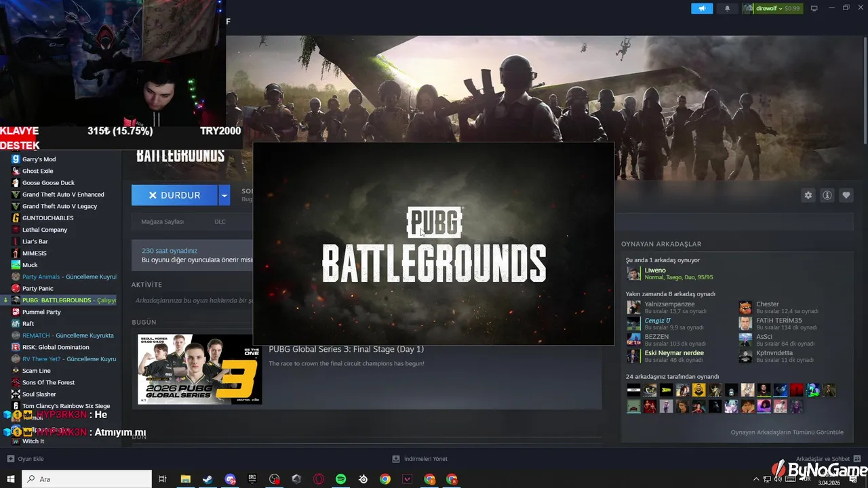Click the Ara taskbar search box
This screenshot has width=868, height=488.
[x=87, y=479]
